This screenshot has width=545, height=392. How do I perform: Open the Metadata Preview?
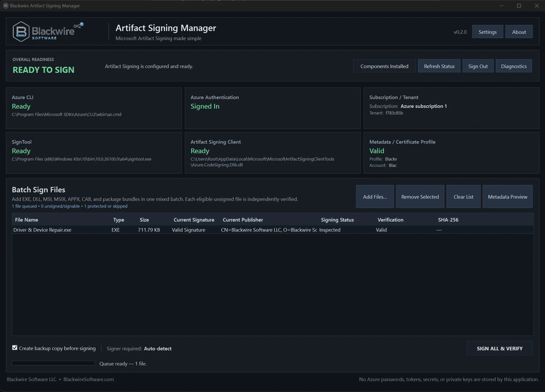[x=507, y=197]
